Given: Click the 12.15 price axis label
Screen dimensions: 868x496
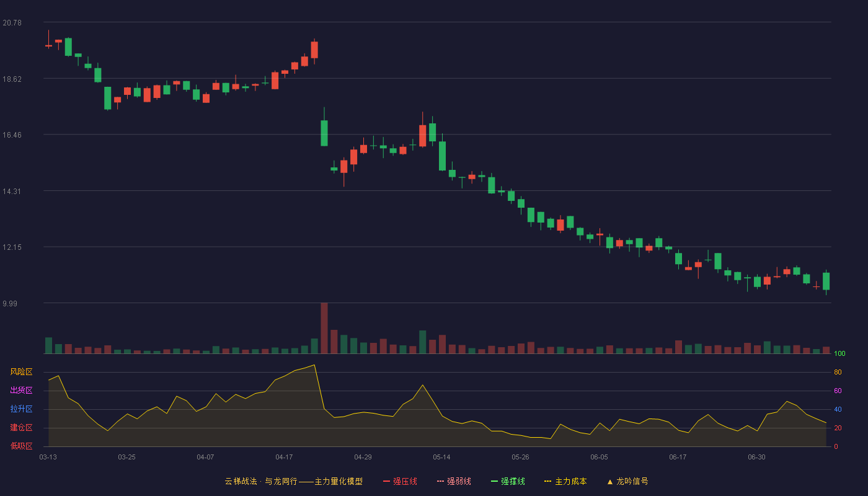Looking at the screenshot, I should tap(12, 247).
